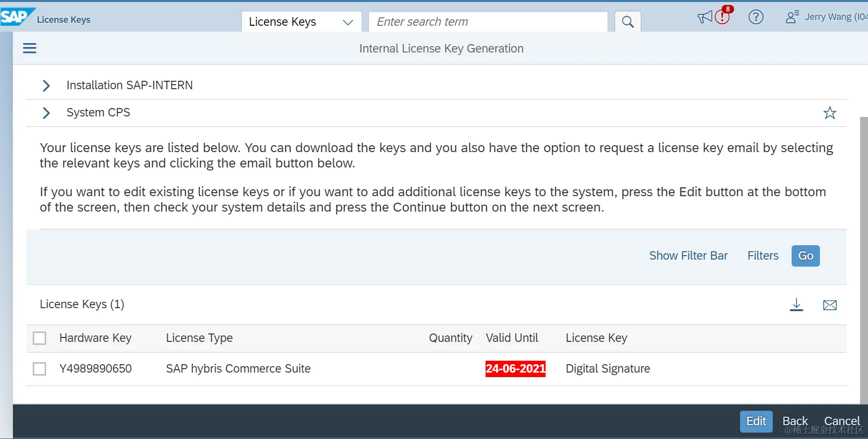Mark System CPS as favorite star
The height and width of the screenshot is (439, 868).
[x=830, y=113]
